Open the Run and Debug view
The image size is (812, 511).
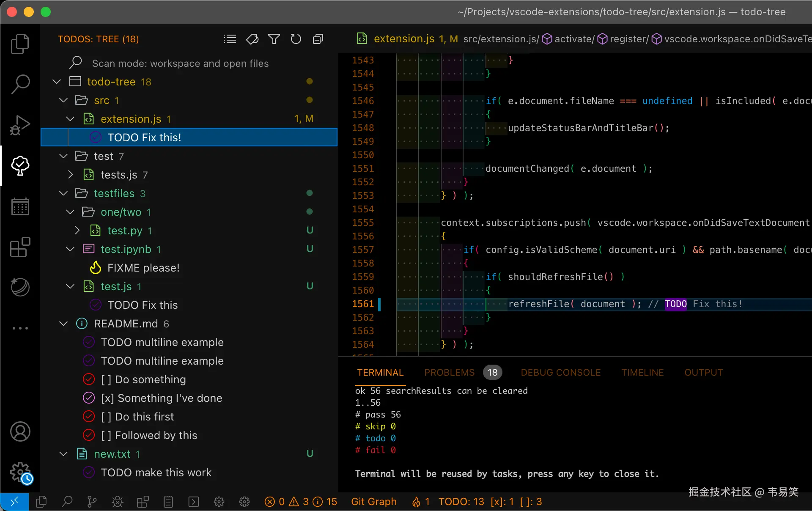click(20, 125)
